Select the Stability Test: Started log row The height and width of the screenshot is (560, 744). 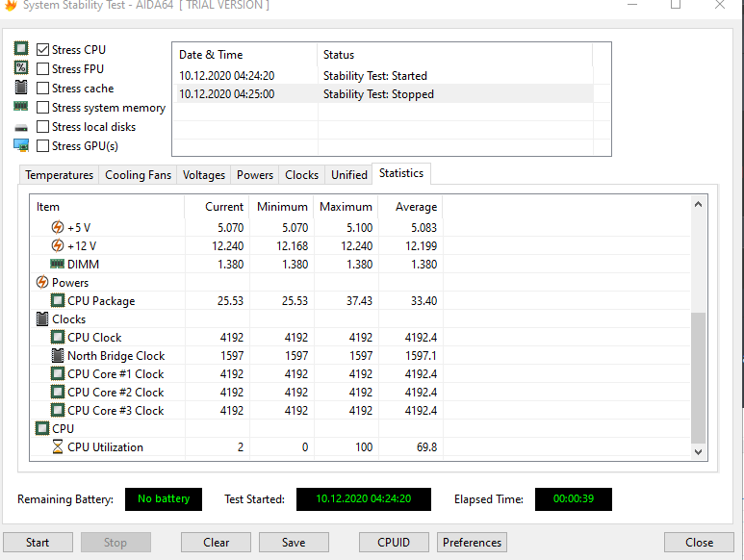[383, 76]
